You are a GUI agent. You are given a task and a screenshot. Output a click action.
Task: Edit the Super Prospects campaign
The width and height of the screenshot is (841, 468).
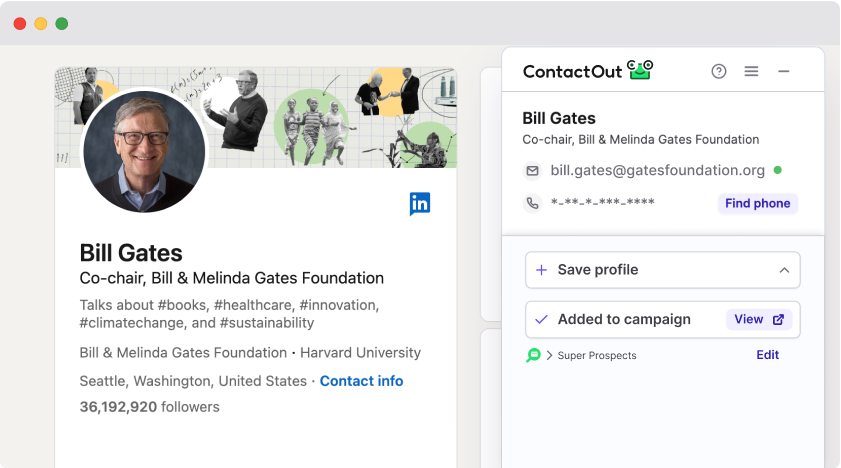coord(767,355)
